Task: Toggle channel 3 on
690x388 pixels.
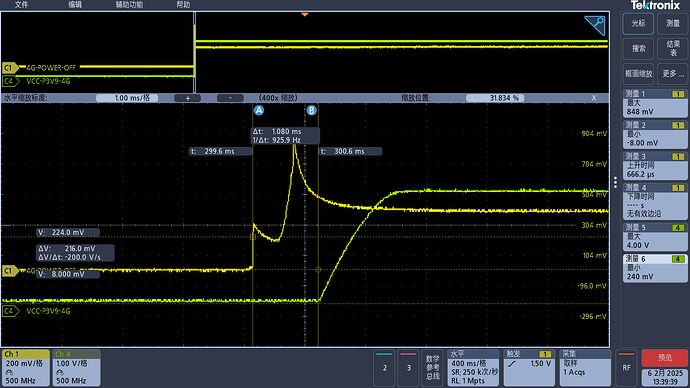Action: coord(408,368)
